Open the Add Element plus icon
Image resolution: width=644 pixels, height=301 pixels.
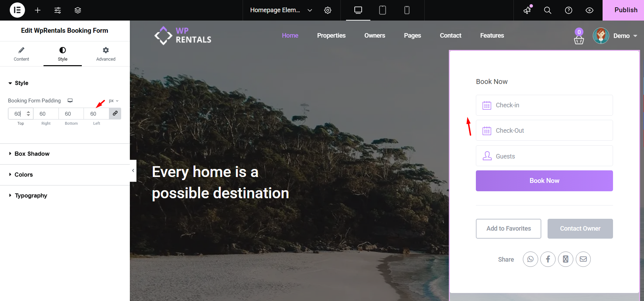click(x=38, y=10)
